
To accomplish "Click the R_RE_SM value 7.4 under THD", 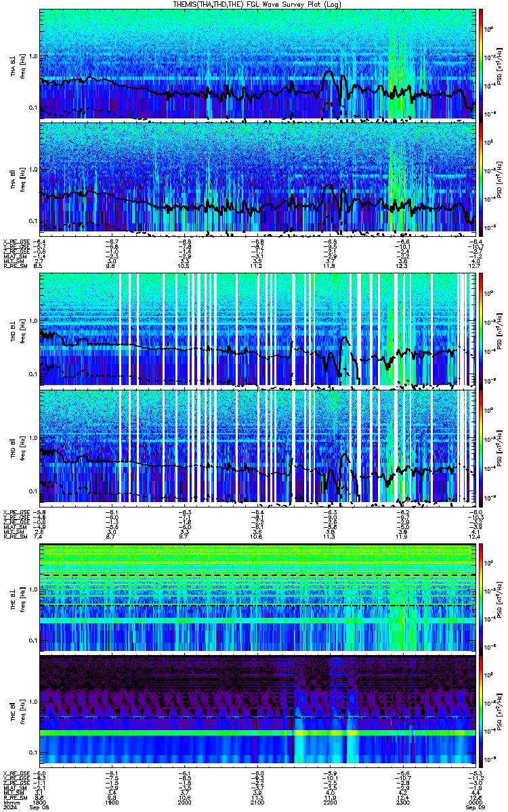I will coord(39,537).
